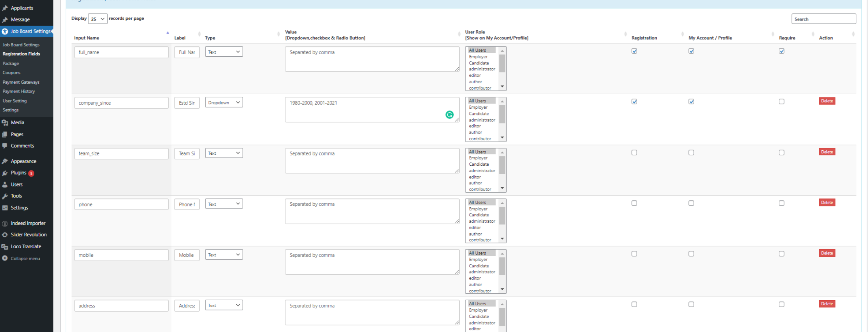This screenshot has height=332, width=868.
Task: Click the Pages sidebar icon
Action: pos(5,134)
